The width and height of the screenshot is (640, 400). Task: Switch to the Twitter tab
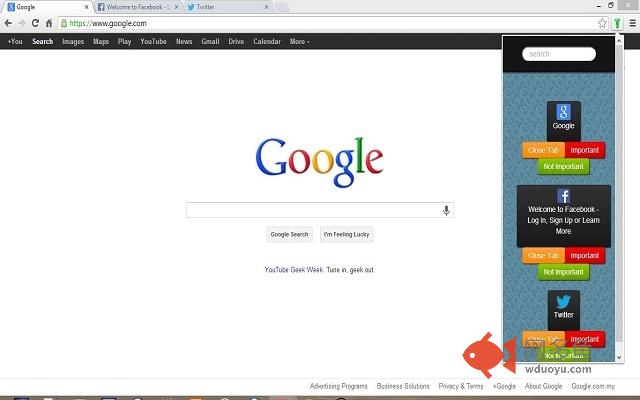228,7
